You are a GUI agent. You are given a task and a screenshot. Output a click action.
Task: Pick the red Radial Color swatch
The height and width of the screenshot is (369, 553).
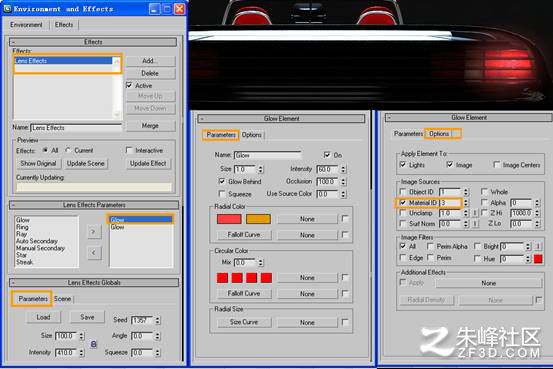229,219
